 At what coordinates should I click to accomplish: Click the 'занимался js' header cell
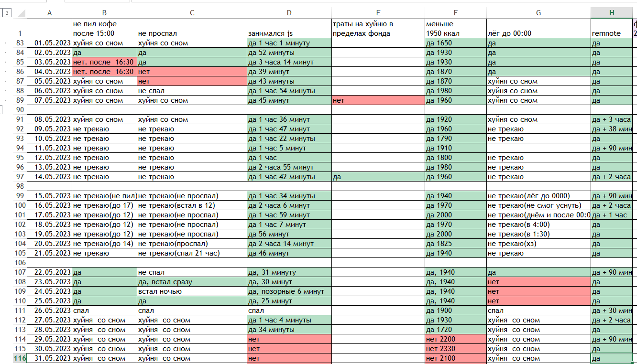289,28
